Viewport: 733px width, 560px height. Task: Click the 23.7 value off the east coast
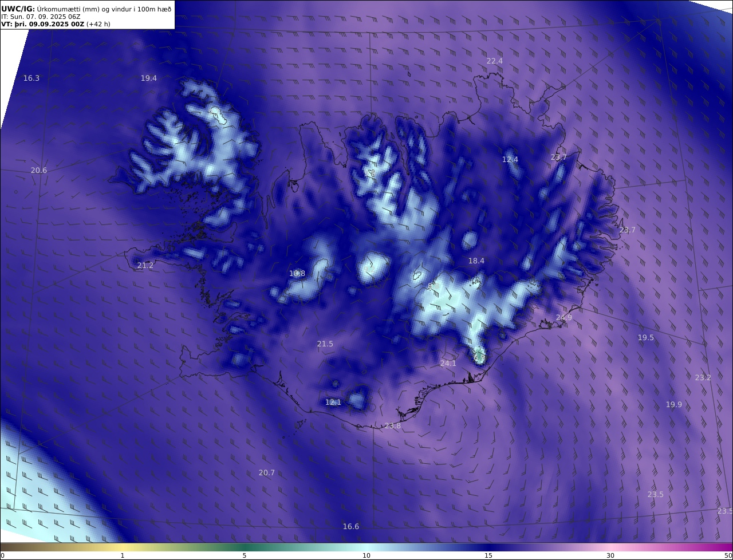[x=627, y=230]
